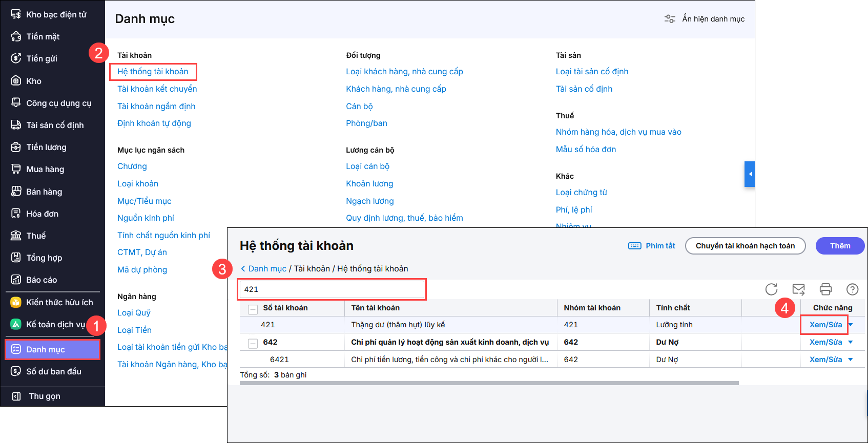
Task: Click the Kho bạc điện tử sidebar icon
Action: click(16, 14)
